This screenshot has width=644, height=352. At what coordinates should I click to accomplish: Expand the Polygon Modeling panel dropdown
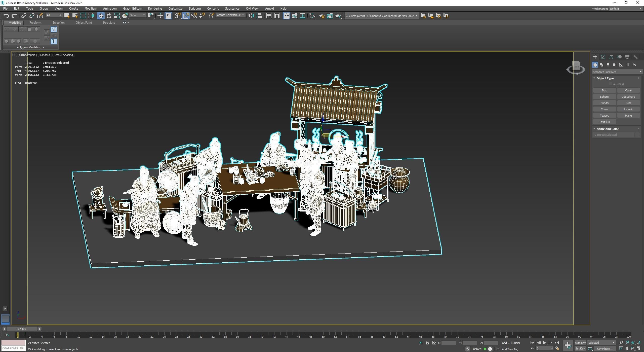[30, 47]
